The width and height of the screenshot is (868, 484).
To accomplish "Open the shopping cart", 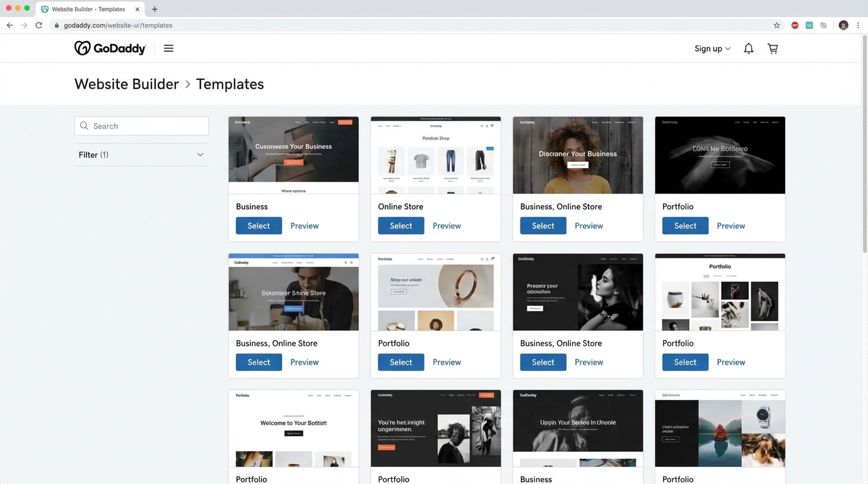I will (772, 48).
